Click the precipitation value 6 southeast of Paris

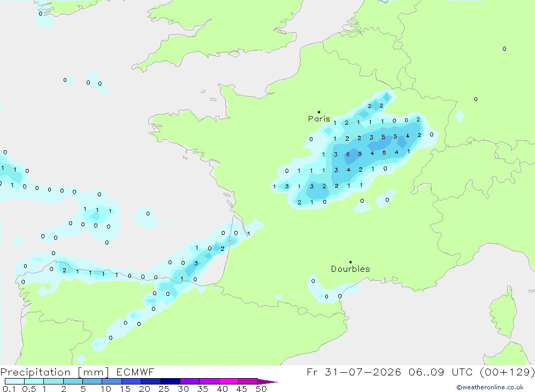[x=348, y=154]
